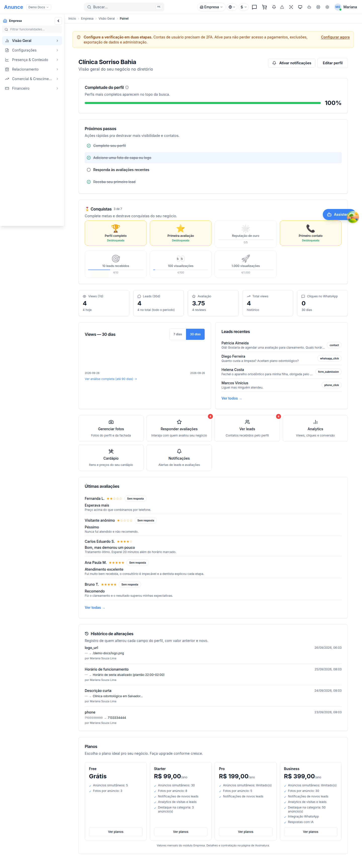Image resolution: width=362 pixels, height=868 pixels.
Task: Check off Responda às avaliações recentes step
Action: tap(89, 170)
